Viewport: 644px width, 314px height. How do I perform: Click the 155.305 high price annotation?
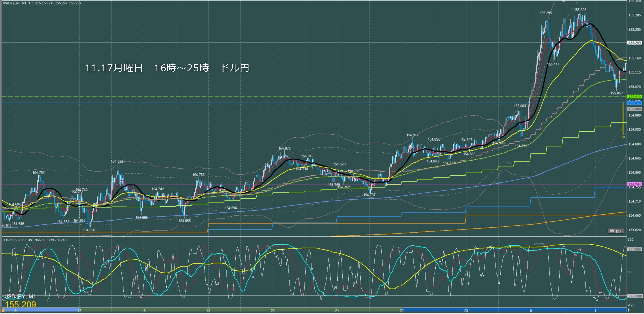[x=580, y=10]
